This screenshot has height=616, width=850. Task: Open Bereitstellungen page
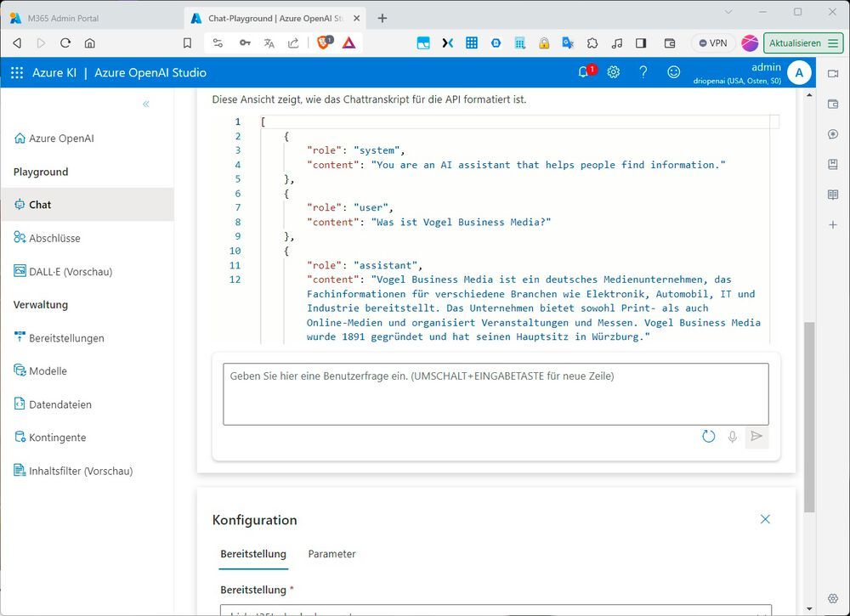coord(59,338)
